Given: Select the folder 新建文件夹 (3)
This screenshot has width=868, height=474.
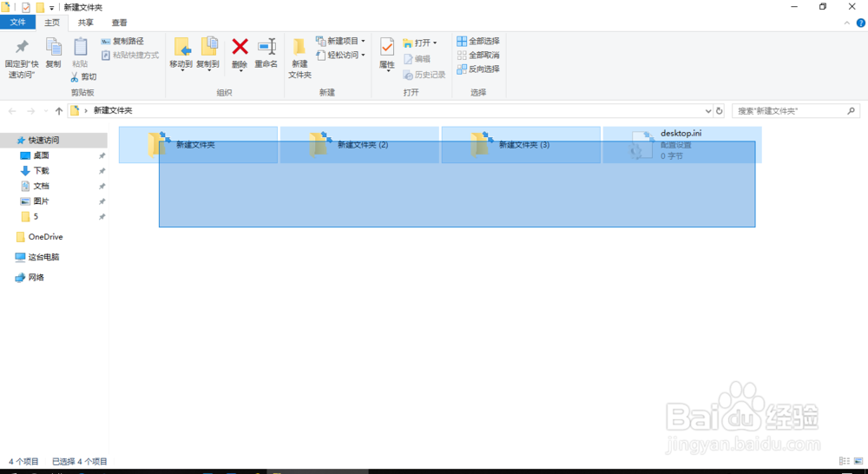Looking at the screenshot, I should (521, 145).
